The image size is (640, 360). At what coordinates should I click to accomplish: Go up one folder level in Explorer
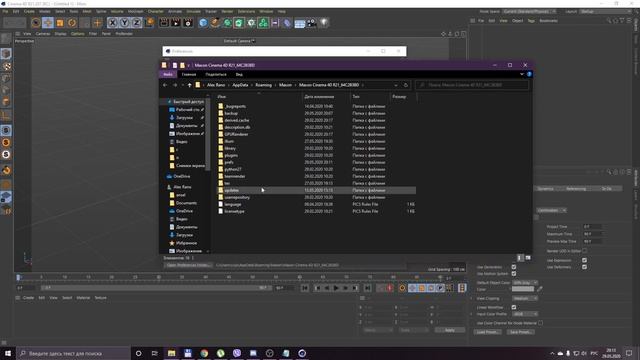(189, 85)
